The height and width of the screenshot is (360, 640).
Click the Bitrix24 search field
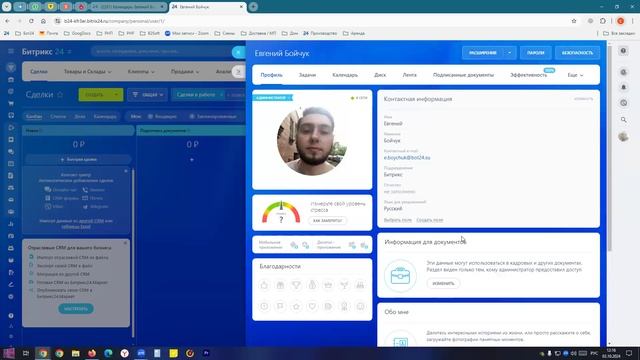(161, 51)
